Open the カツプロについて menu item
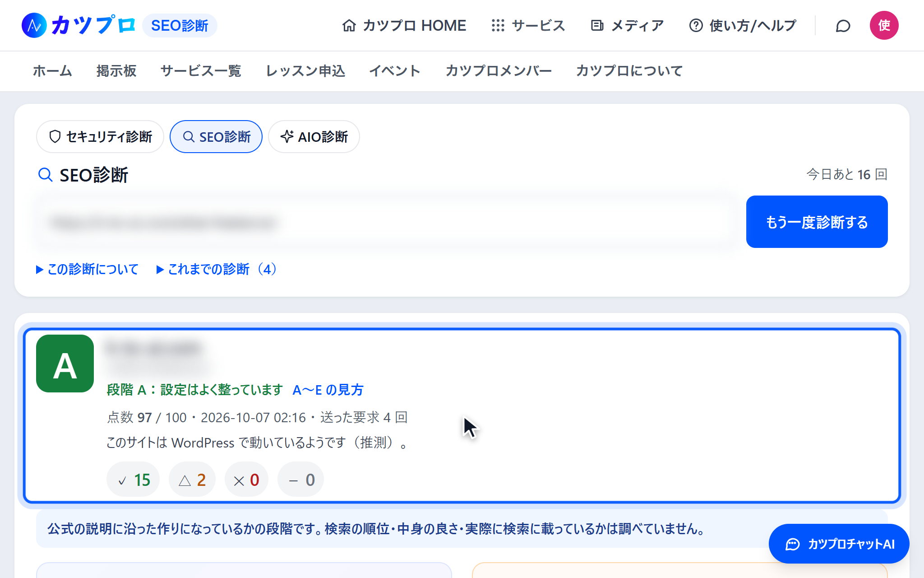This screenshot has width=924, height=578. pos(629,71)
